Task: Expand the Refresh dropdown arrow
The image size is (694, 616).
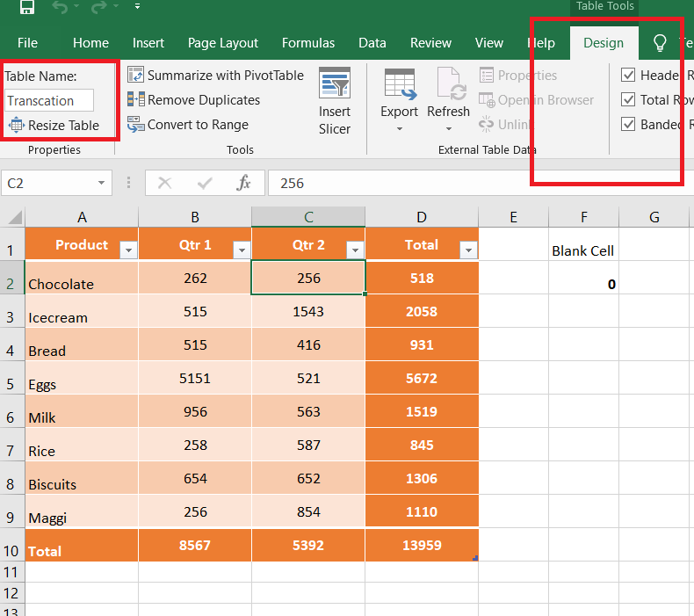Action: [449, 129]
